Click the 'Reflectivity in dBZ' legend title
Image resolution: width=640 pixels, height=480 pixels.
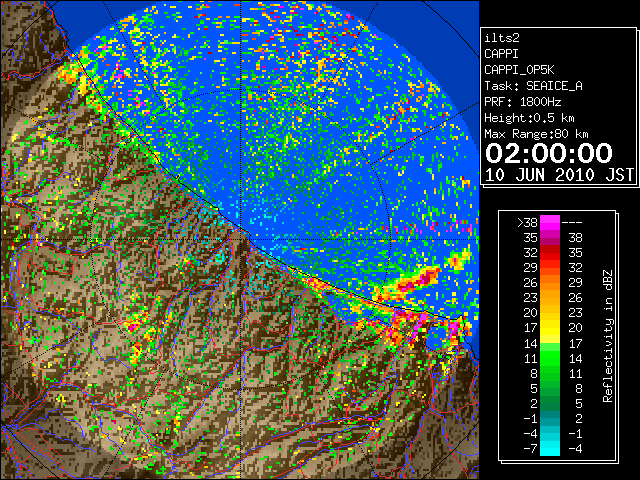coord(608,336)
